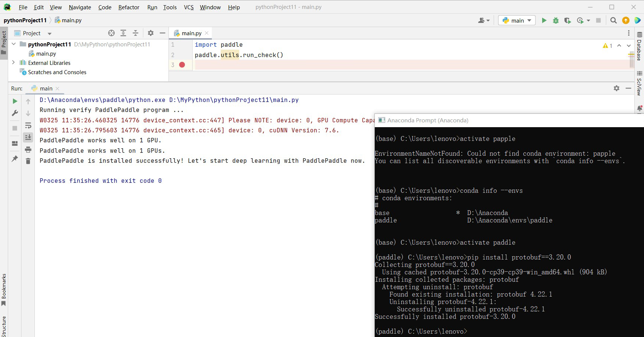Open Run panel settings gear
This screenshot has height=337, width=644.
point(616,88)
